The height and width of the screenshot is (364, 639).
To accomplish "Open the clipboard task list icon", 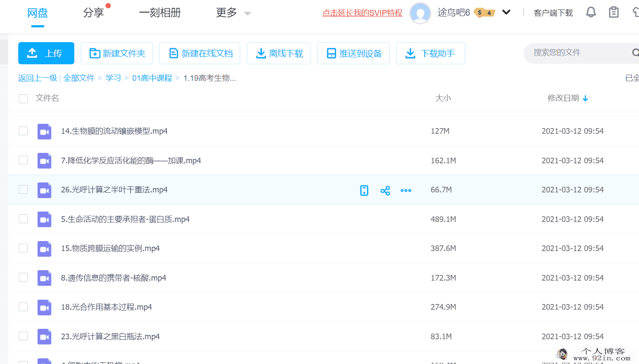I will [x=614, y=12].
